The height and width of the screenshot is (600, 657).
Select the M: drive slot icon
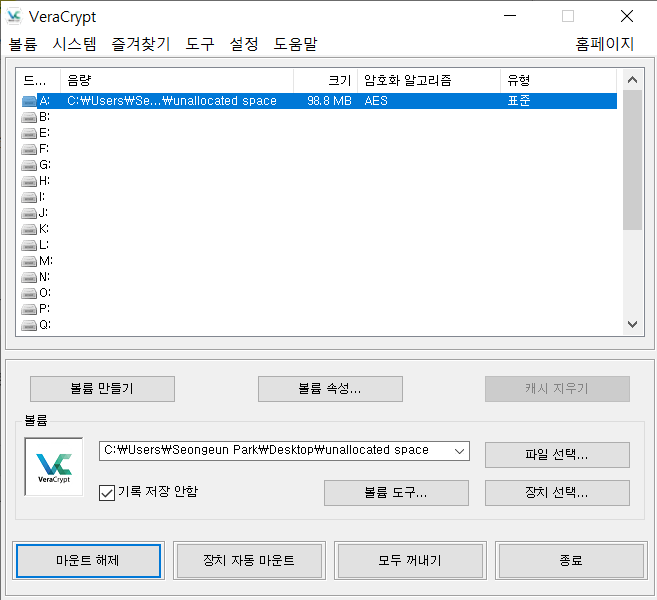tap(29, 261)
